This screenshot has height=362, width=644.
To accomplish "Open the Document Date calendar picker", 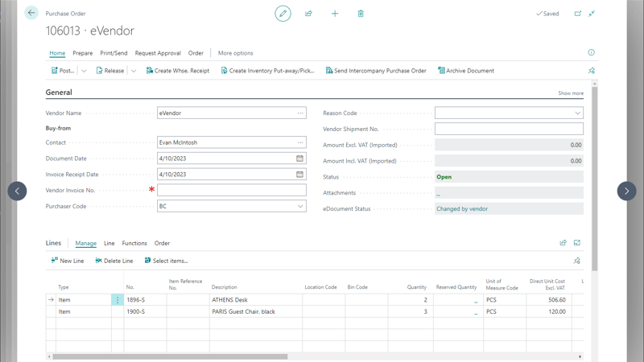I will pyautogui.click(x=299, y=158).
